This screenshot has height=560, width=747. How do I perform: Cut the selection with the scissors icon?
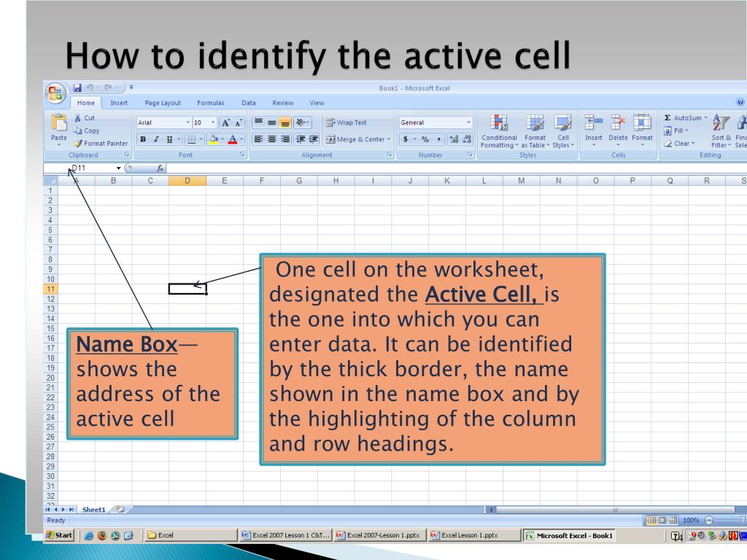77,117
